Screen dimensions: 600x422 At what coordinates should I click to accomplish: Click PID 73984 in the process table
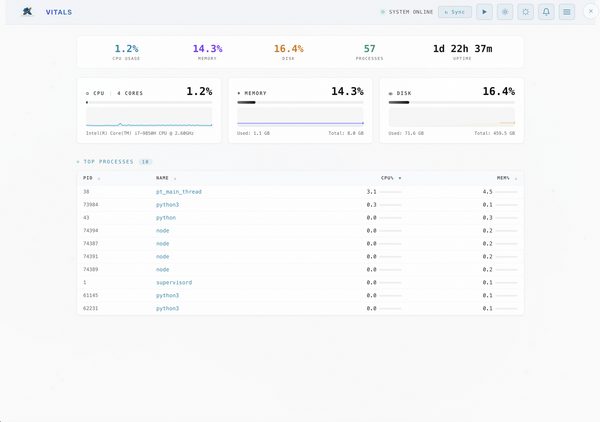pos(91,205)
